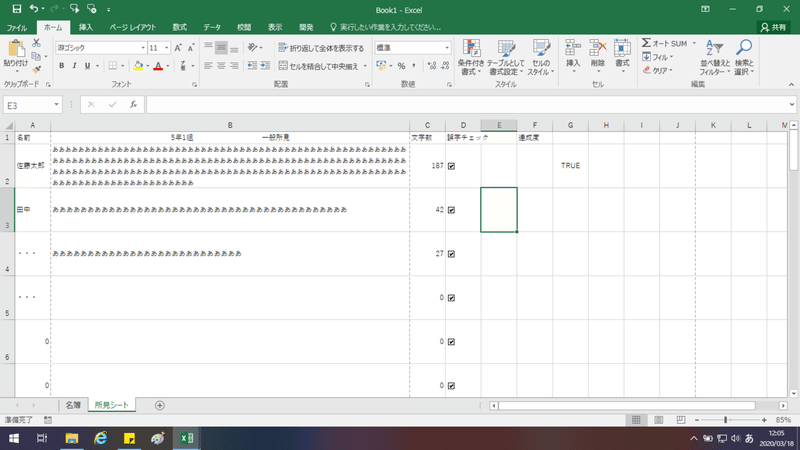Click the Align Left icon

[x=208, y=66]
